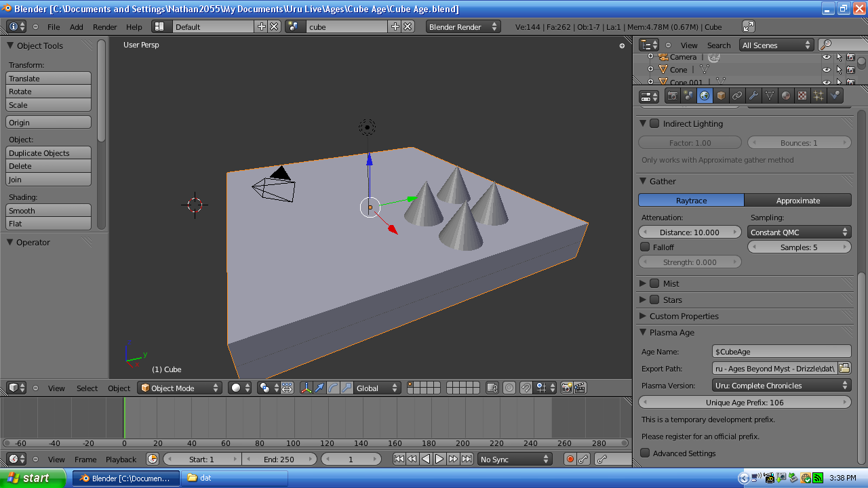Toggle Cone selectability arrow in outliner

click(839, 69)
